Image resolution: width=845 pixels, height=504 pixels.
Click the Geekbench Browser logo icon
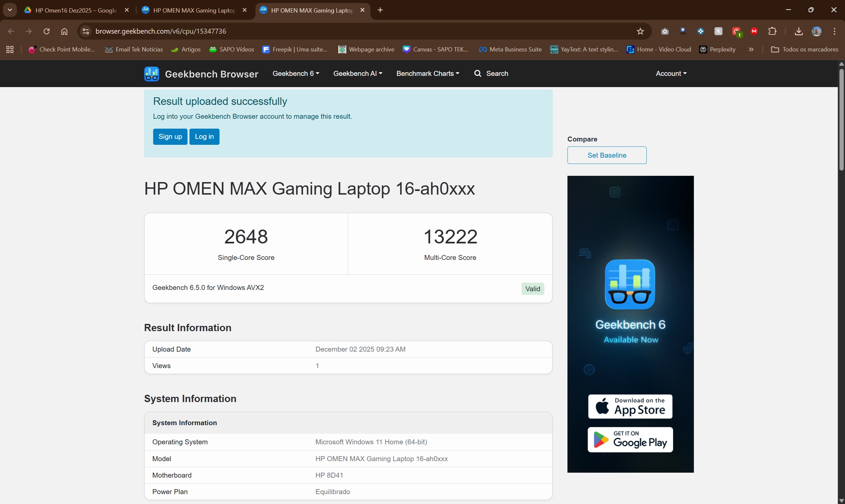coord(152,74)
